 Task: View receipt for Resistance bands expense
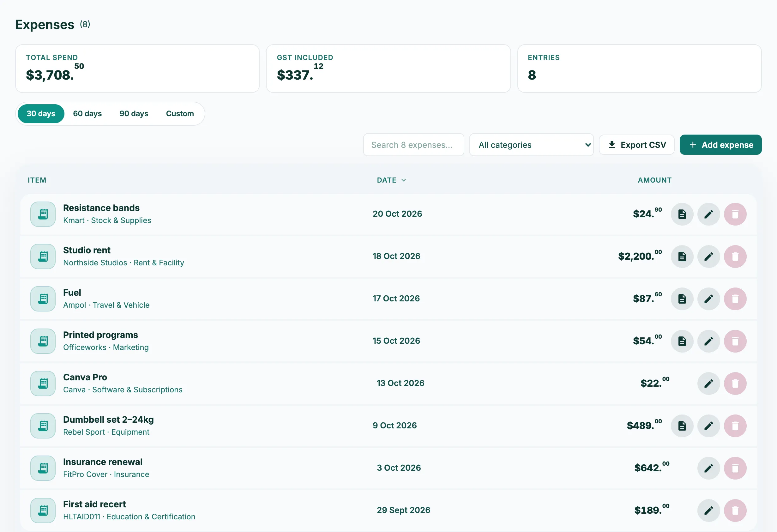tap(682, 214)
